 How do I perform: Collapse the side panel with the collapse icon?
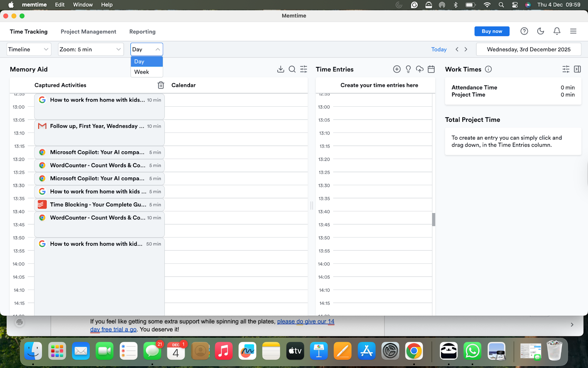tap(577, 69)
